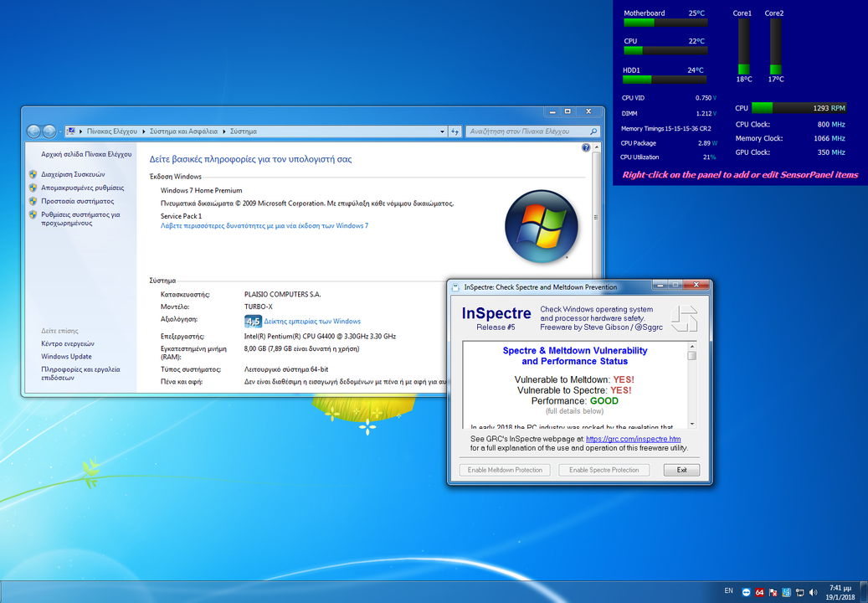Click Show Desktop strip at taskbar end

point(864,592)
